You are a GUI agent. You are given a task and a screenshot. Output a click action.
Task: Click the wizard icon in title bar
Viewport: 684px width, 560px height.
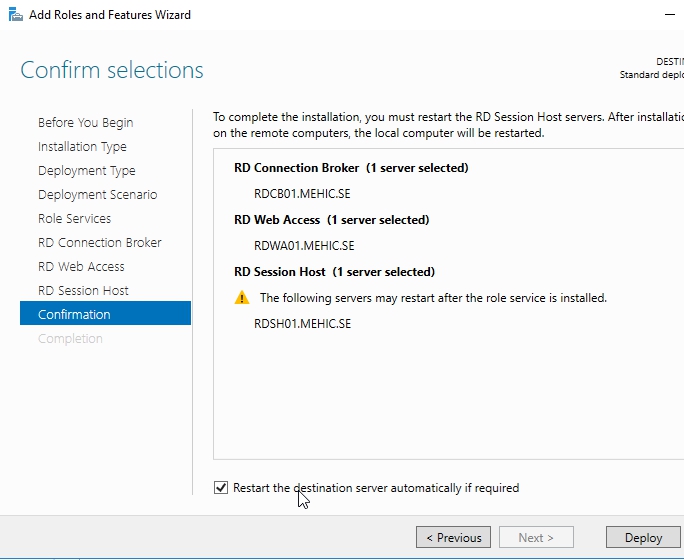point(15,15)
